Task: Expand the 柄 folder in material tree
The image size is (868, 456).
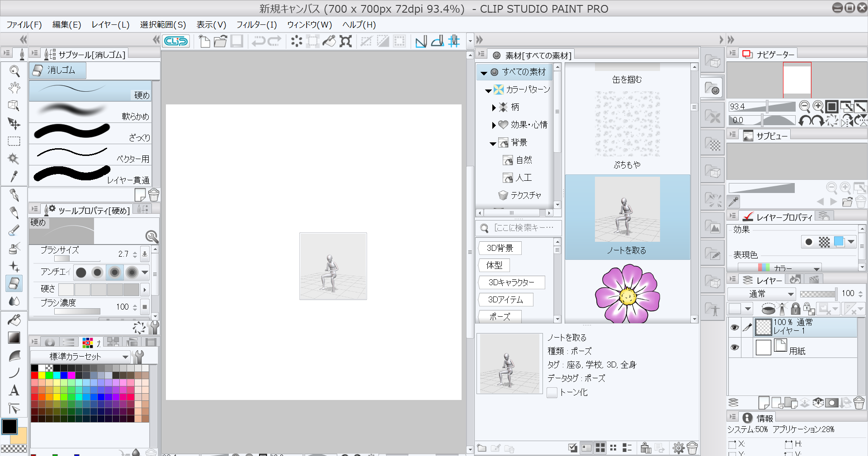Action: [494, 108]
